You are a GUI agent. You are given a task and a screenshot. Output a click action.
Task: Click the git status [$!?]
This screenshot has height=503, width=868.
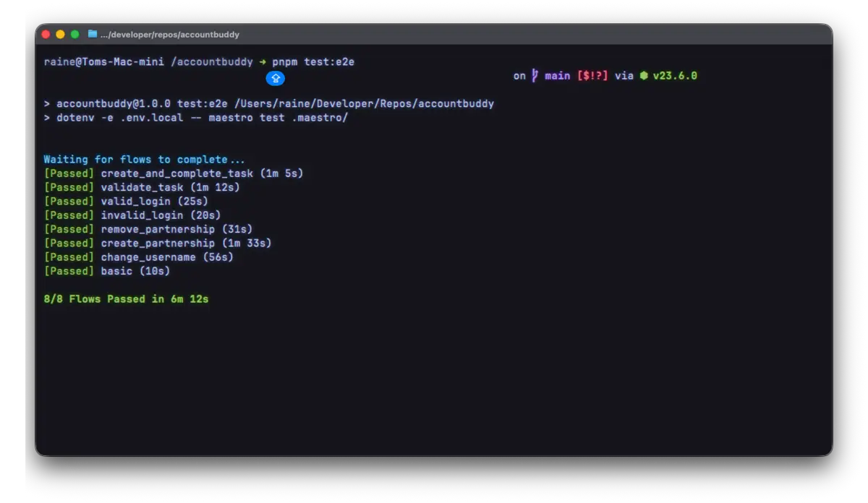point(592,76)
